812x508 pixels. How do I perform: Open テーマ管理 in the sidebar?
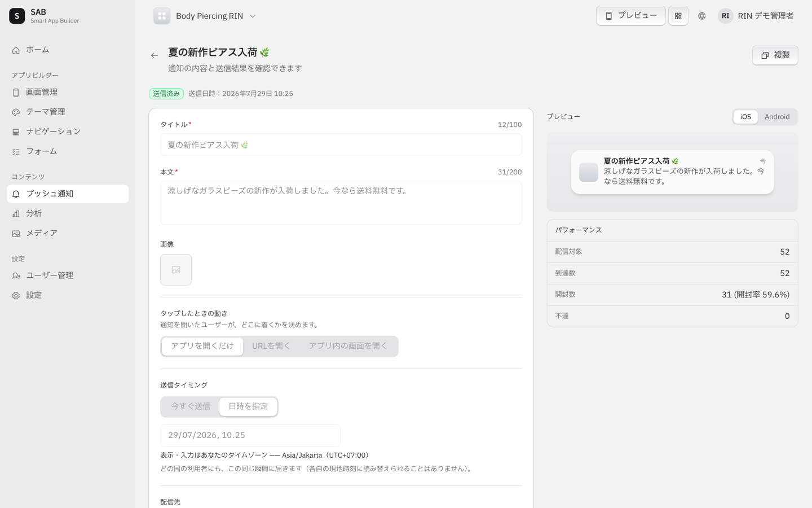click(x=68, y=112)
